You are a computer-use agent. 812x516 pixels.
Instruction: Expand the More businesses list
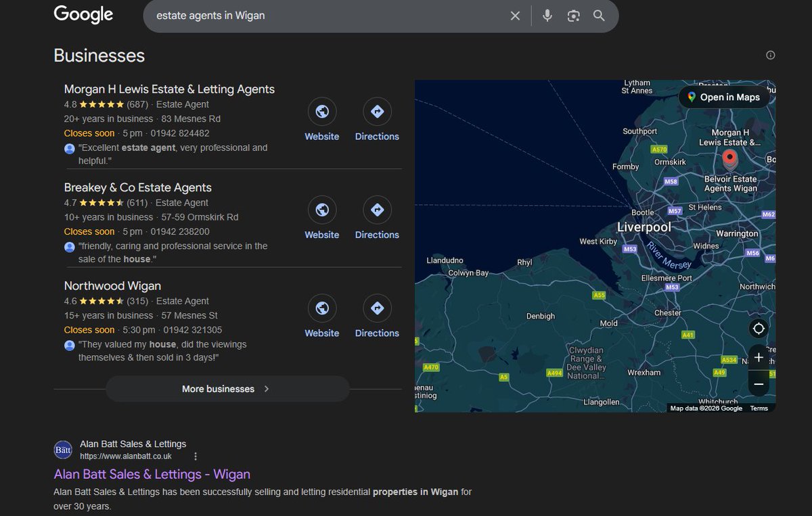coord(227,389)
